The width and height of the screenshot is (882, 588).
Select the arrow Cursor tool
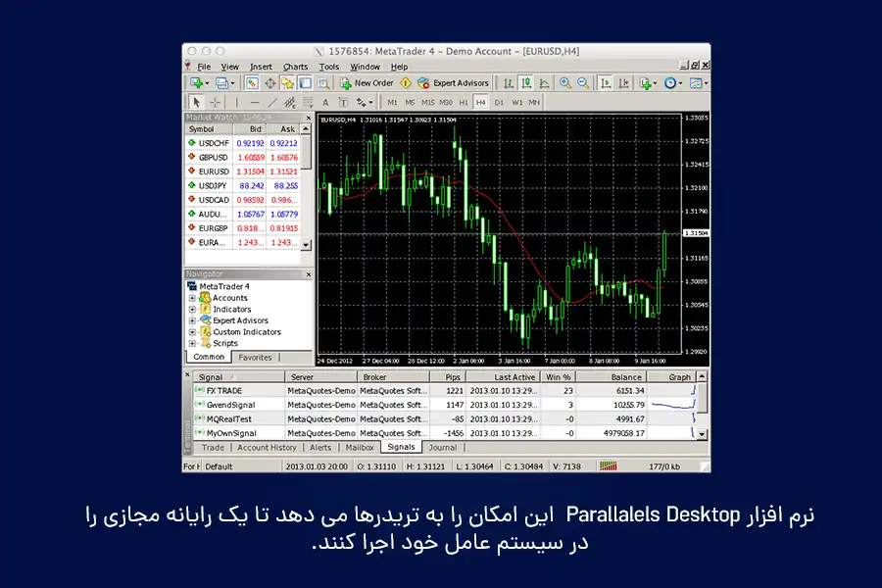pos(196,102)
